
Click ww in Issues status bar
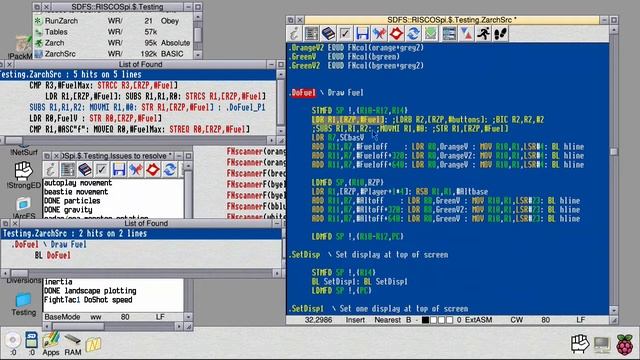tap(96, 317)
